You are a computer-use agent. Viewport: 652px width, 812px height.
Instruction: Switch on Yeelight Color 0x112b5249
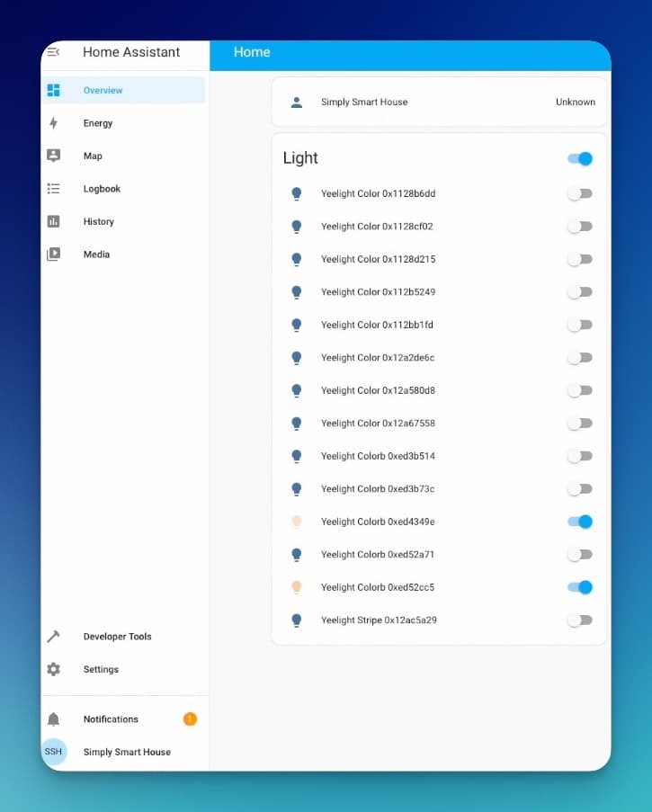click(580, 292)
